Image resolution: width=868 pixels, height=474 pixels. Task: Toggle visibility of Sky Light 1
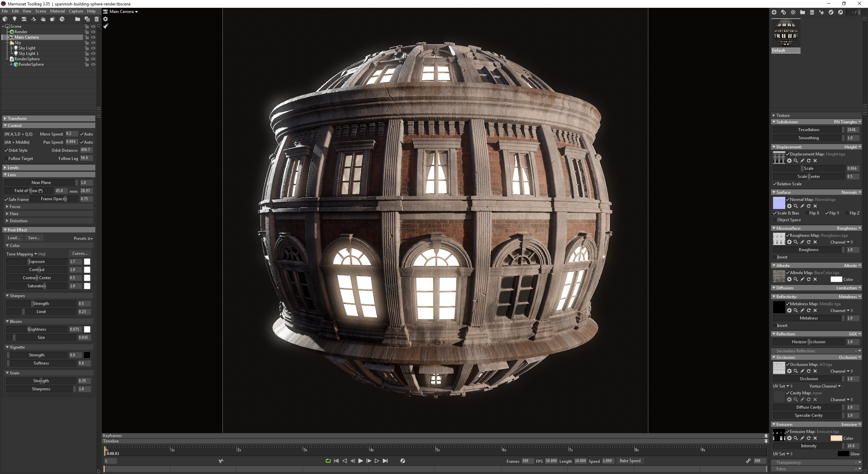click(x=93, y=54)
